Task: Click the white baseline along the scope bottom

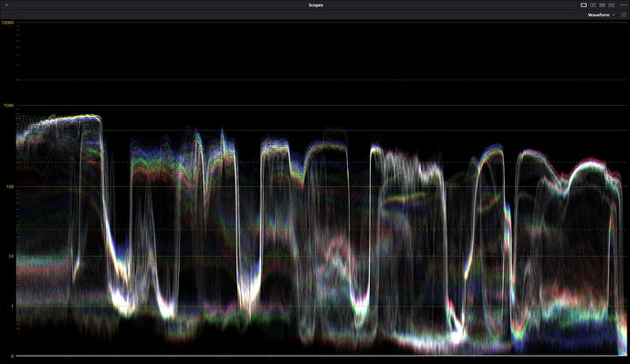Action: click(321, 356)
